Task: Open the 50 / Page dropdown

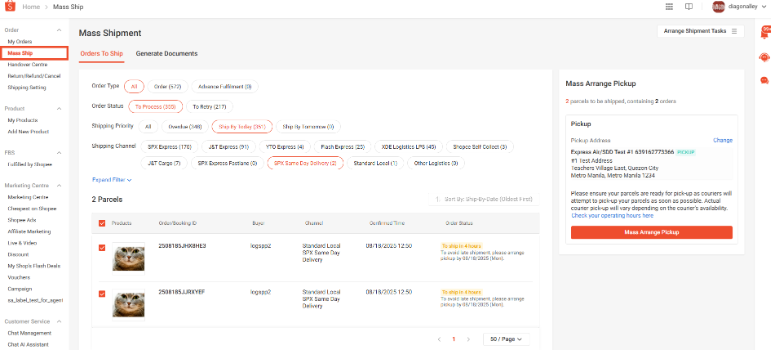Action: tap(506, 339)
